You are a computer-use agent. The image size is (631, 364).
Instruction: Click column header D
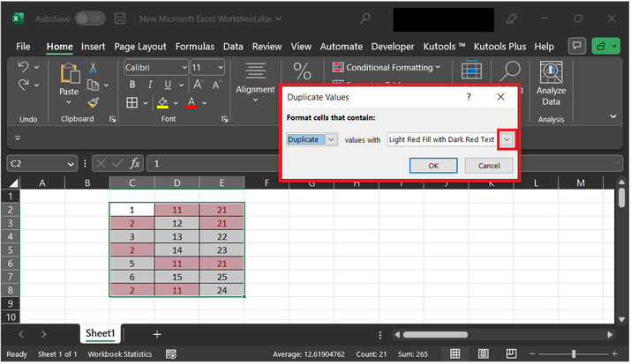pyautogui.click(x=177, y=183)
